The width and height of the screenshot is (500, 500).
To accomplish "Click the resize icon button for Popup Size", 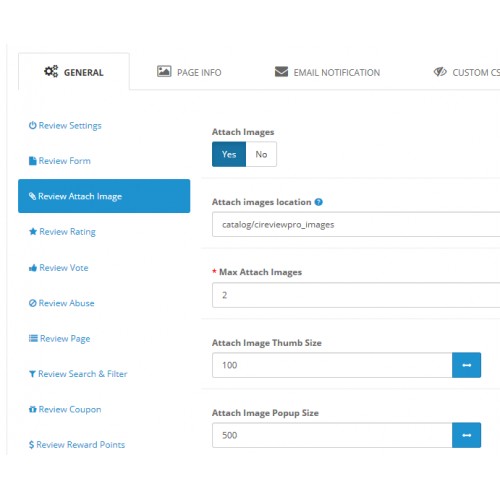I will tap(466, 435).
